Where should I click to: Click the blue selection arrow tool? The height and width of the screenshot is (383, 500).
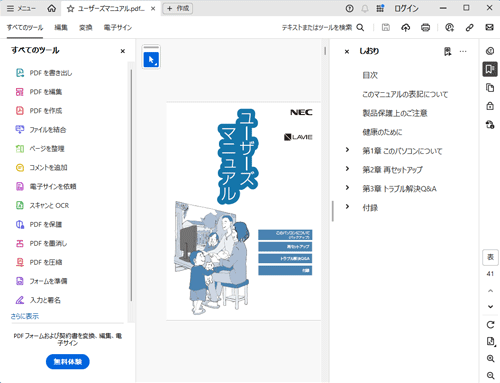tap(151, 60)
